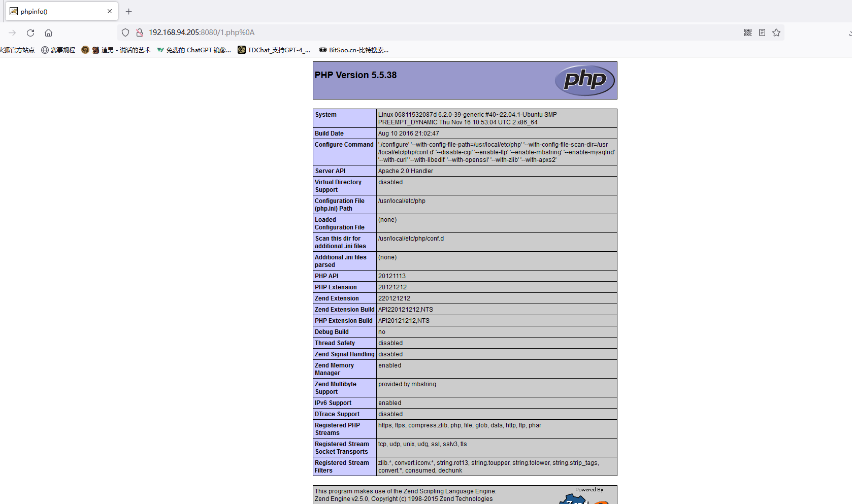852x504 pixels.
Task: Open the TDChat_支持GPT-4 bookmark
Action: tap(274, 50)
